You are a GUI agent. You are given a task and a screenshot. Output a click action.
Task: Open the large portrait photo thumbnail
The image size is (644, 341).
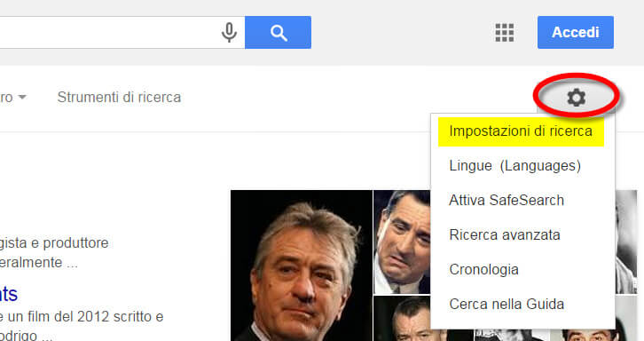pos(302,266)
